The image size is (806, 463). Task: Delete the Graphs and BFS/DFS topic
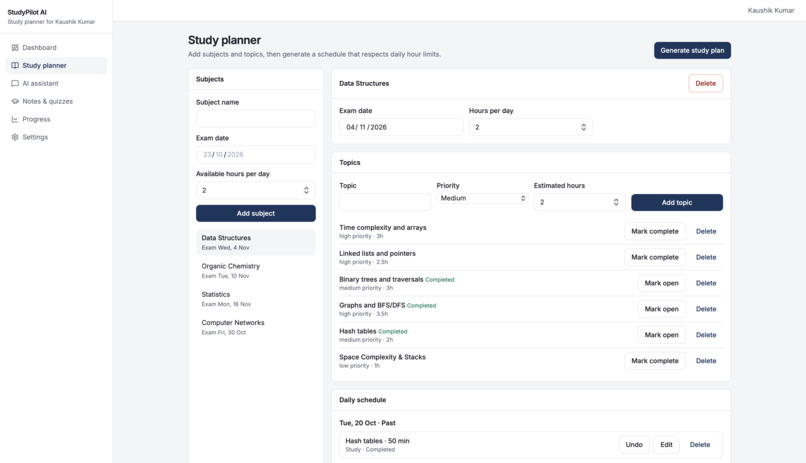pyautogui.click(x=706, y=309)
